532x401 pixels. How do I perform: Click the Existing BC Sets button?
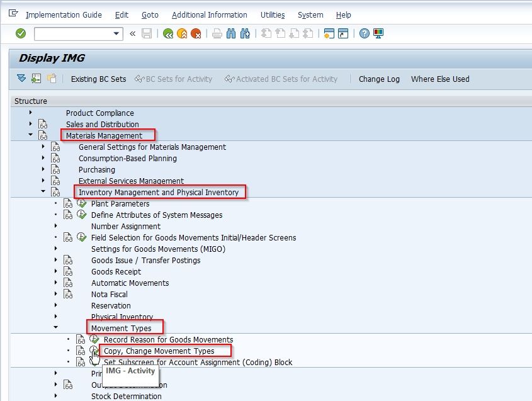(98, 79)
